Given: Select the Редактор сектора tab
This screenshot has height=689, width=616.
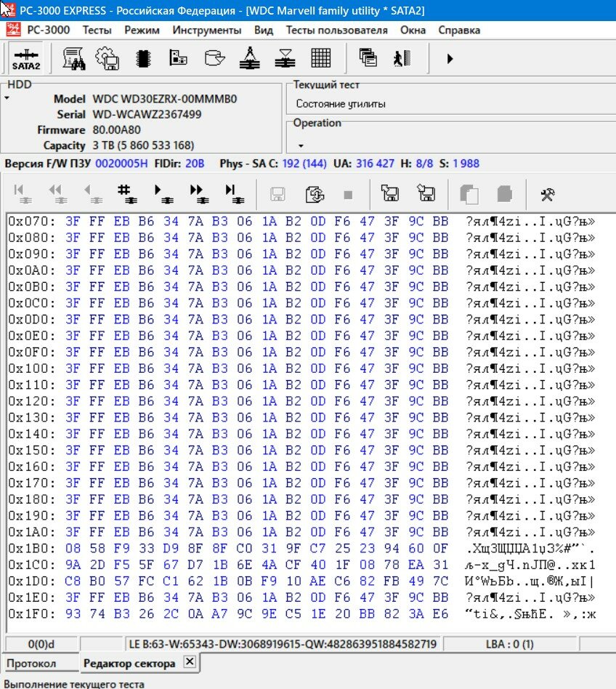Looking at the screenshot, I should point(129,664).
